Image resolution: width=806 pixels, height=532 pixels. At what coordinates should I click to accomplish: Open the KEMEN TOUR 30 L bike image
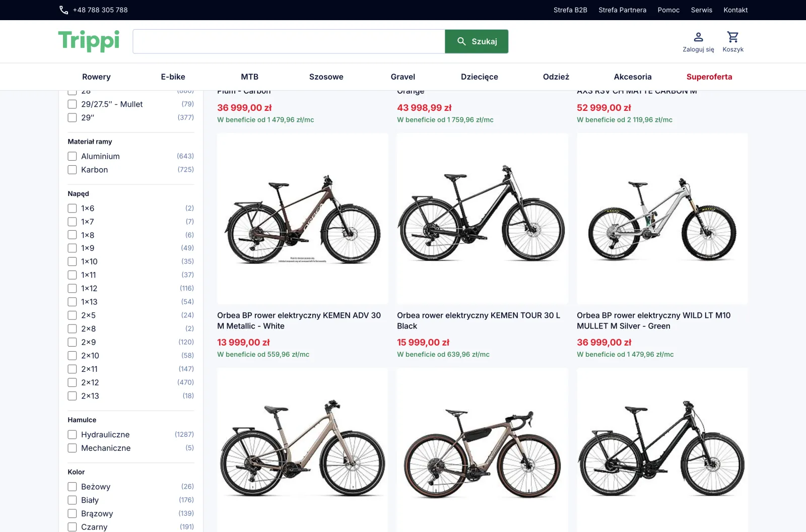[x=482, y=219]
